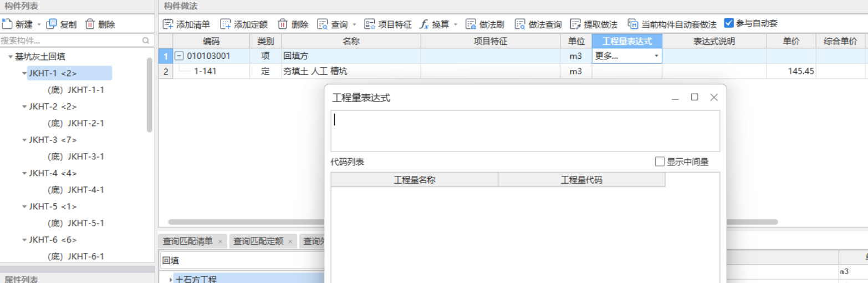Viewport: 868px width, 283px height.
Task: Click the 回填 search field in query panel
Action: [x=242, y=260]
